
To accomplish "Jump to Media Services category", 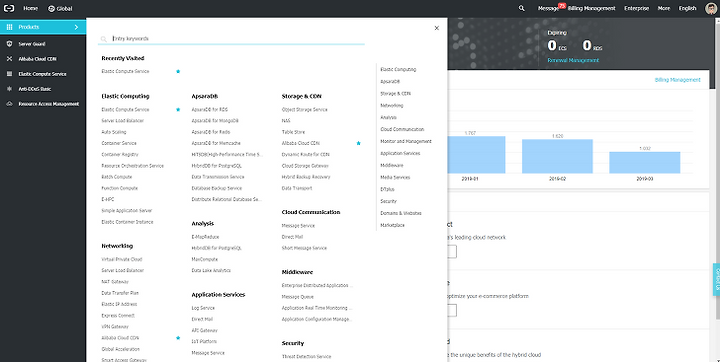I will [395, 177].
